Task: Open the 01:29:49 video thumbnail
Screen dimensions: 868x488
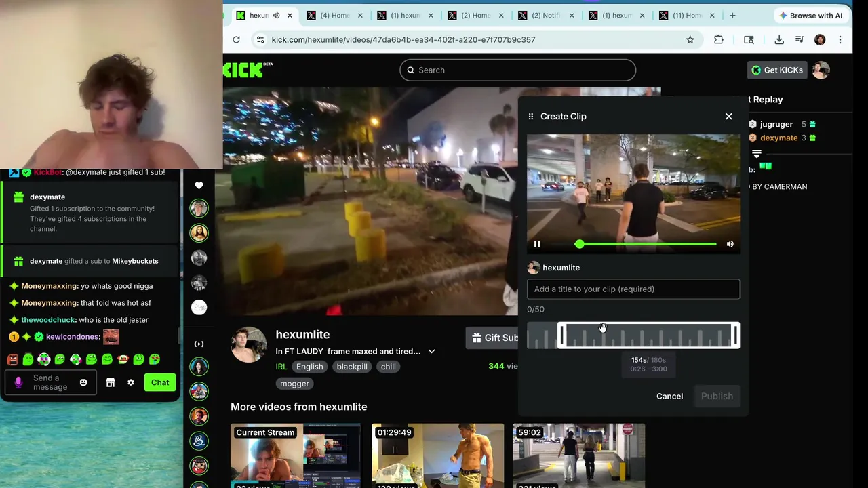Action: click(438, 455)
